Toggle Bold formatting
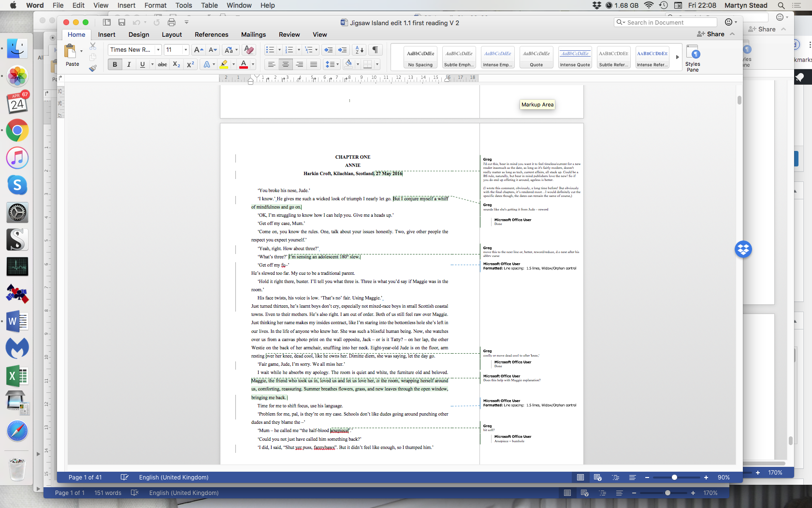The height and width of the screenshot is (508, 812). click(x=115, y=64)
